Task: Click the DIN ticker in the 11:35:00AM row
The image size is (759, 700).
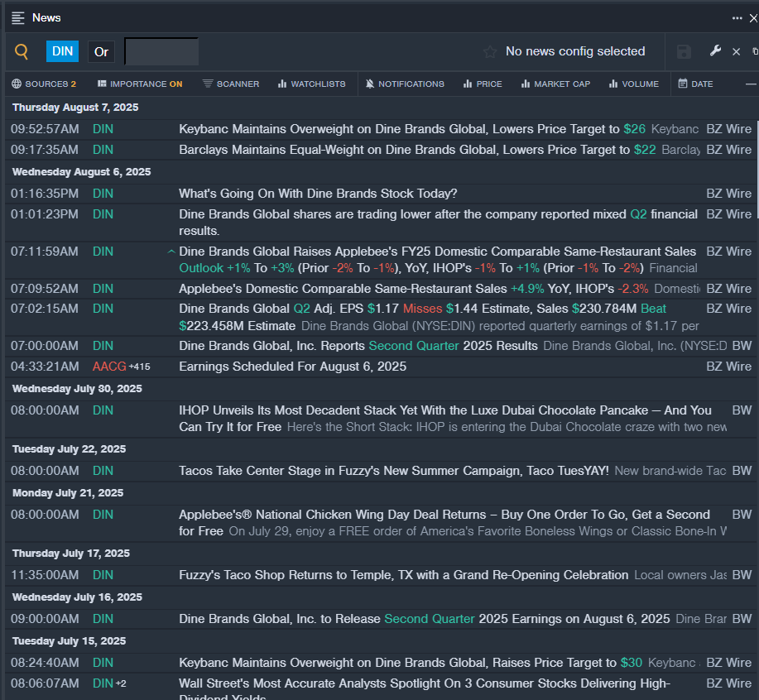Action: 103,575
